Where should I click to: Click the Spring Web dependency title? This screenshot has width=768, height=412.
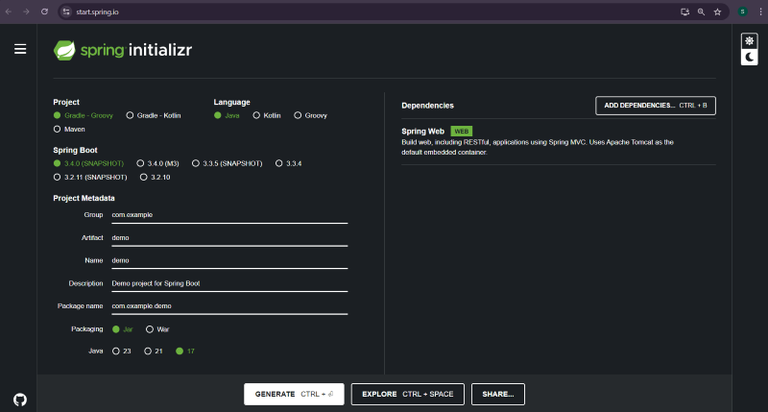423,131
